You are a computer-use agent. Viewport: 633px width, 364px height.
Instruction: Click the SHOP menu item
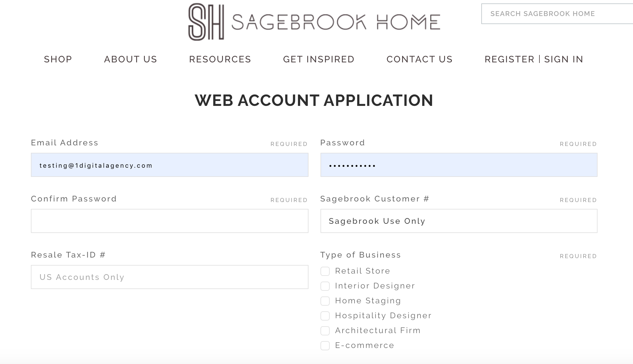coord(58,59)
